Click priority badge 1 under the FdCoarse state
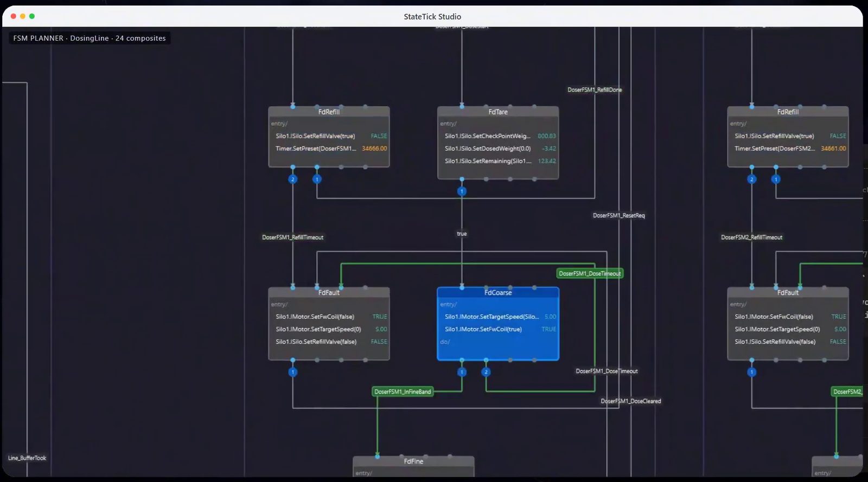Screen dimensions: 868x482 pos(462,372)
